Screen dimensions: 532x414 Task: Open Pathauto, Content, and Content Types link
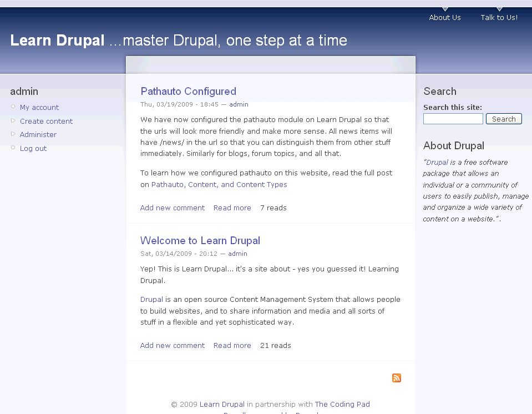219,184
